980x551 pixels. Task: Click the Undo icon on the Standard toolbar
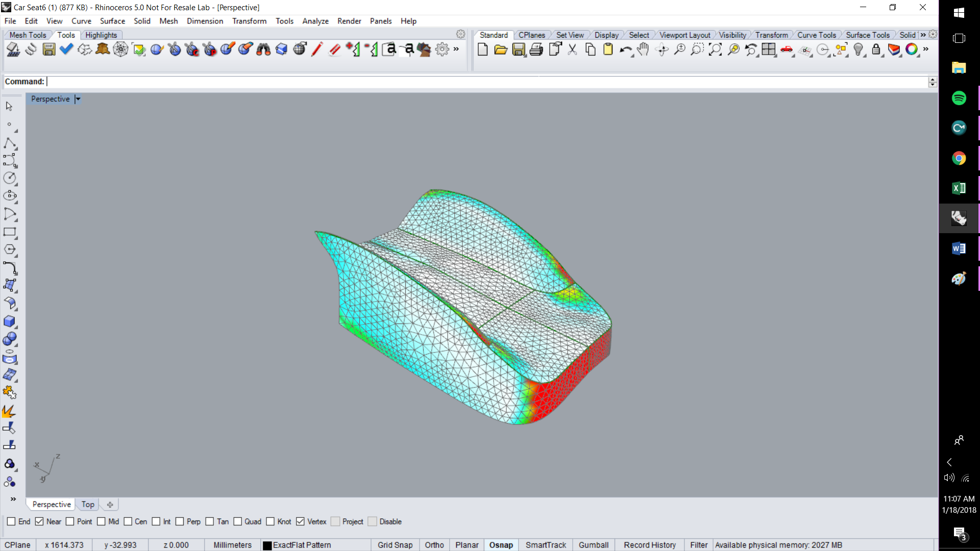click(626, 49)
